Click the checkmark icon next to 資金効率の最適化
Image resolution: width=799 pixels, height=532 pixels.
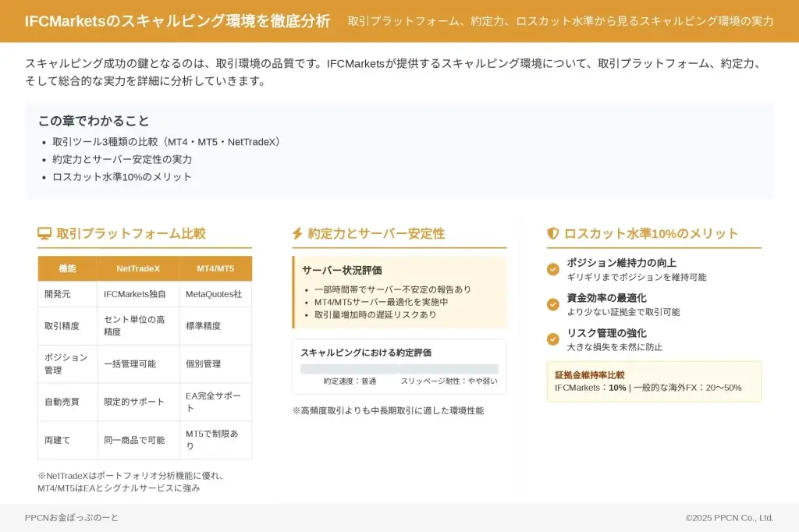553,304
